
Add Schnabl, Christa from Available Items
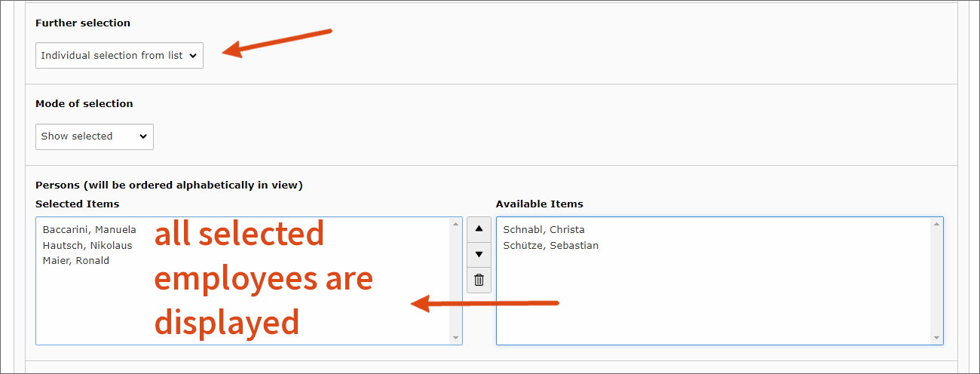(544, 229)
